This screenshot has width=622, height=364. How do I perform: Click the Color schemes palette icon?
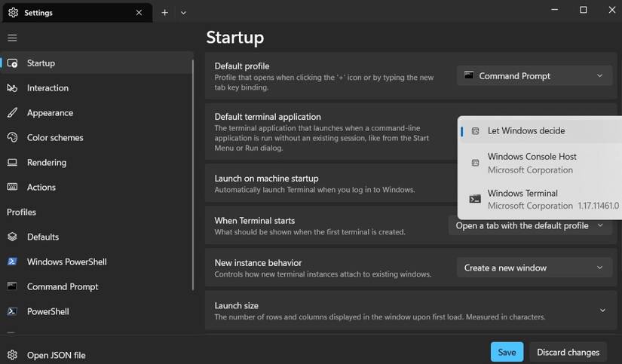tap(12, 138)
